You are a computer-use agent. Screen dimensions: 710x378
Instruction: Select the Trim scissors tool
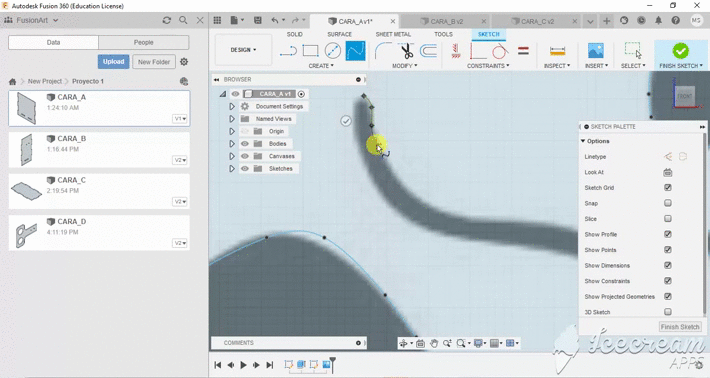click(407, 51)
